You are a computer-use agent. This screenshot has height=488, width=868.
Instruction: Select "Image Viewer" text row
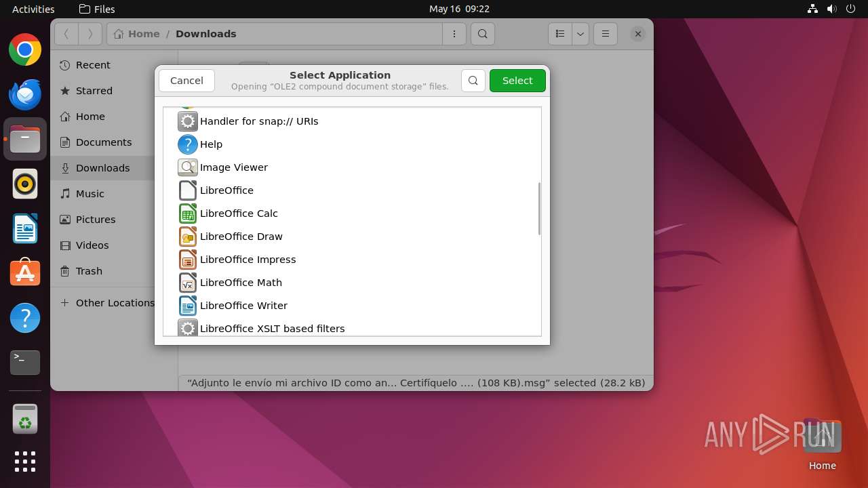pyautogui.click(x=234, y=167)
